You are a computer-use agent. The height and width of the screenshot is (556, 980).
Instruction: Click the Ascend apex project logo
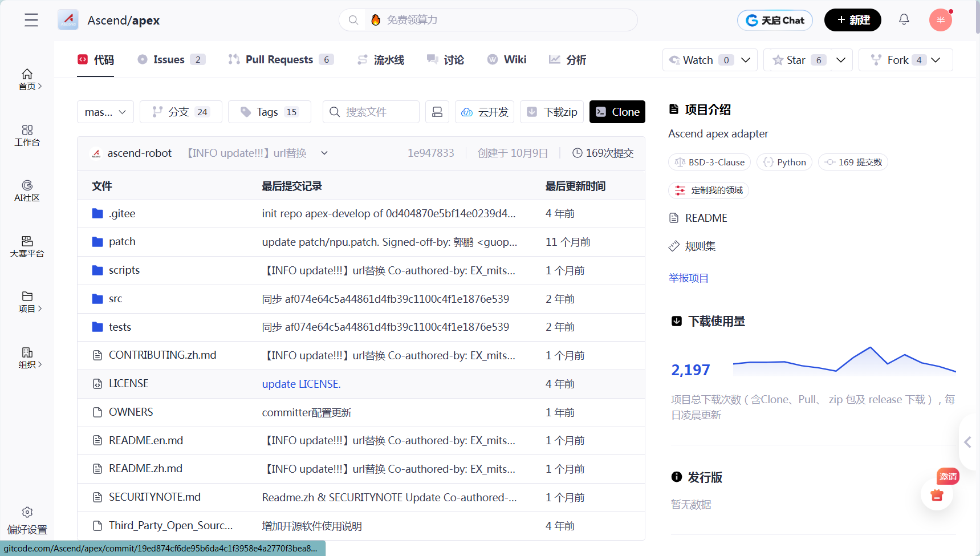pyautogui.click(x=68, y=20)
